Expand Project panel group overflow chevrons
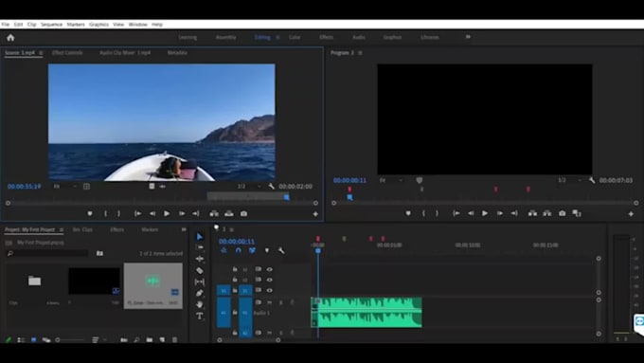The image size is (644, 363). [x=184, y=229]
